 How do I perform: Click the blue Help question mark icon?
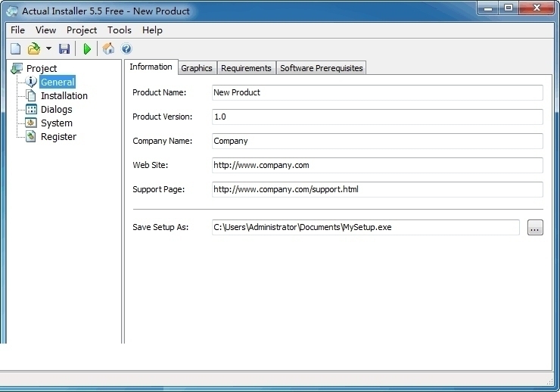coord(126,48)
